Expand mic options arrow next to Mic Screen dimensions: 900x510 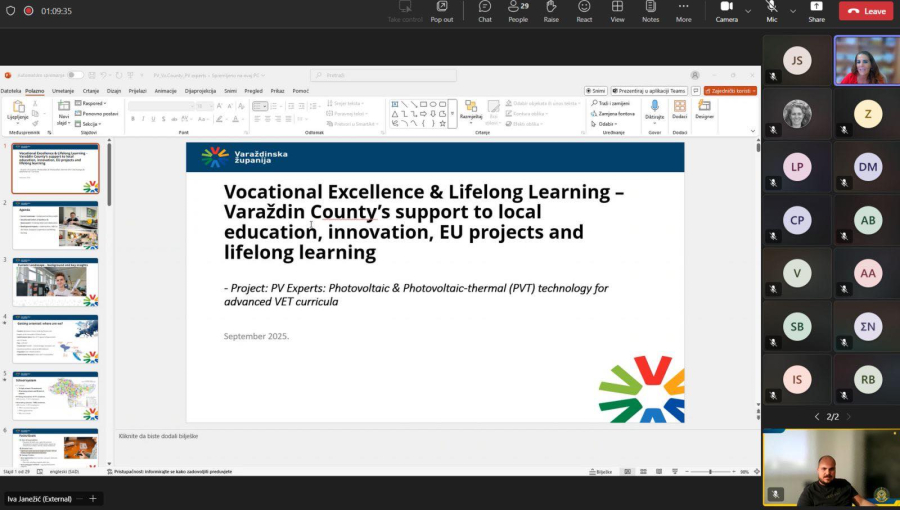coord(793,11)
